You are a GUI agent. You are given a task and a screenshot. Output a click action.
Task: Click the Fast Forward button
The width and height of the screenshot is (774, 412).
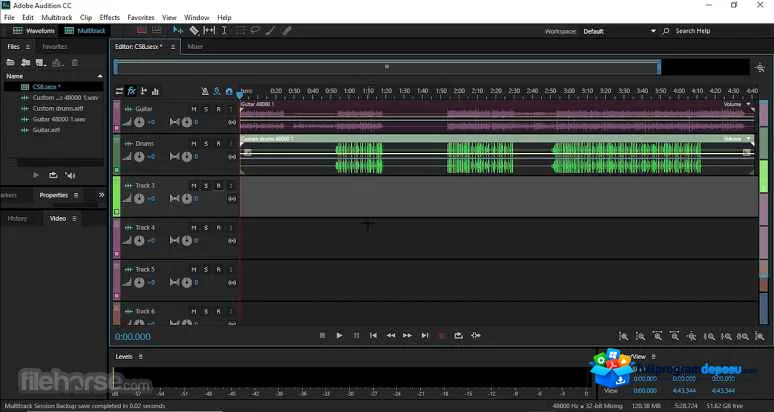pyautogui.click(x=407, y=336)
